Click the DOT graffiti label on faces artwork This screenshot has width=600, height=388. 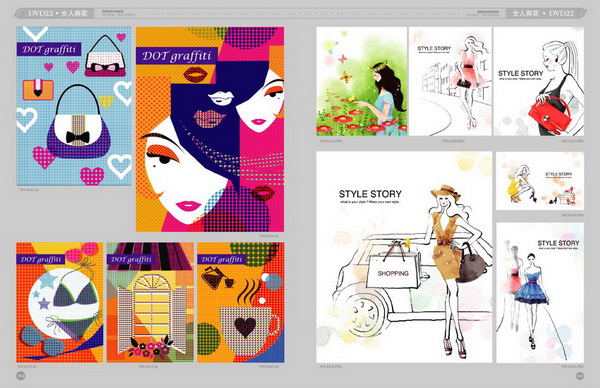(x=177, y=56)
